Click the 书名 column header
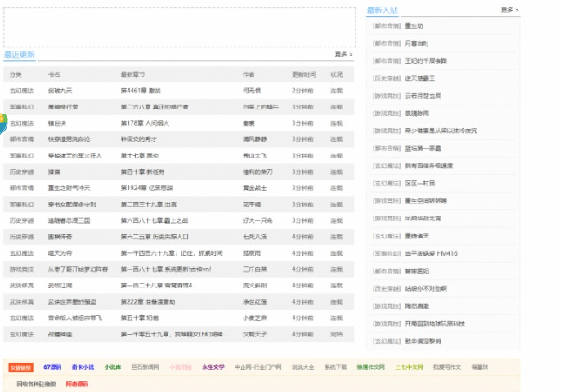The width and height of the screenshot is (578, 392). tap(54, 74)
